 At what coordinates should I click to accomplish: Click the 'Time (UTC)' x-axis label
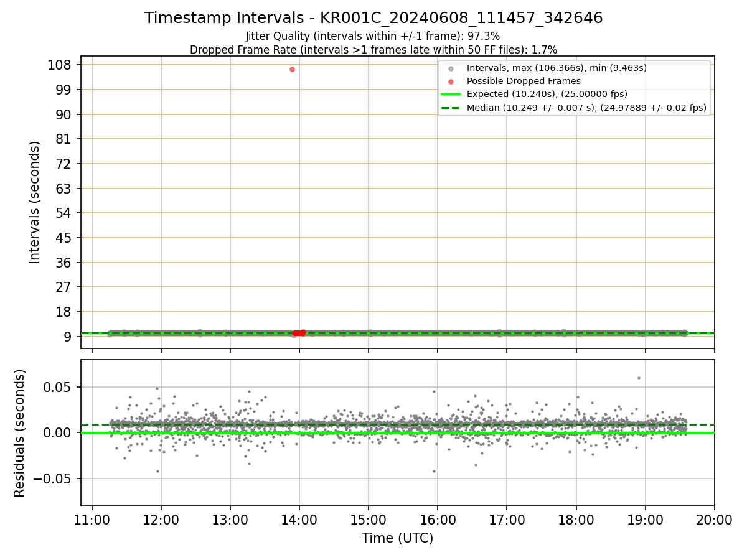pos(397,538)
